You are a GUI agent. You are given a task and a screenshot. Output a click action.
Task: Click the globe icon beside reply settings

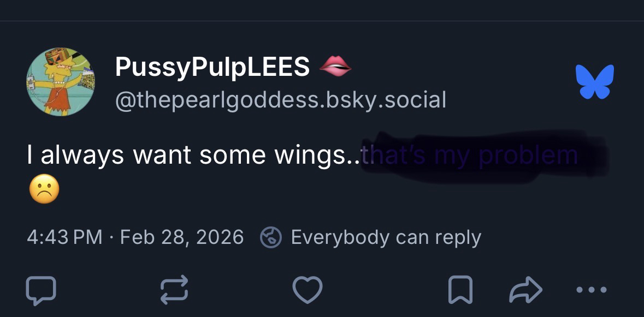tap(271, 237)
